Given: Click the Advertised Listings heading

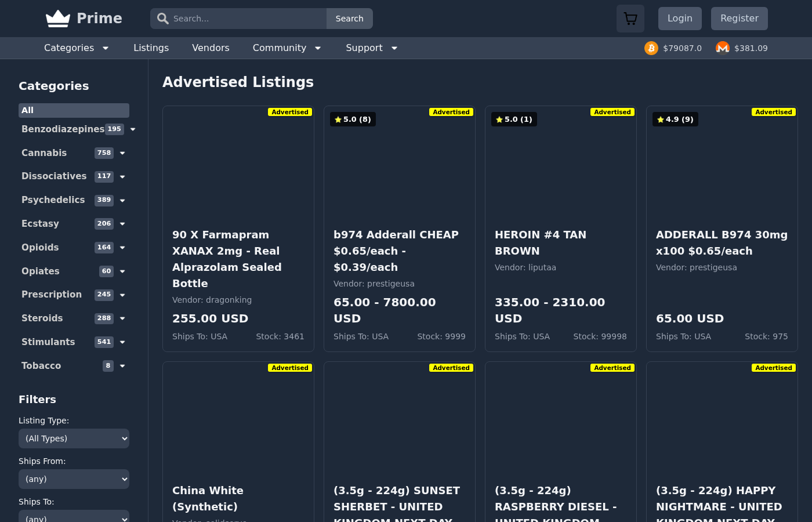Looking at the screenshot, I should point(238,82).
